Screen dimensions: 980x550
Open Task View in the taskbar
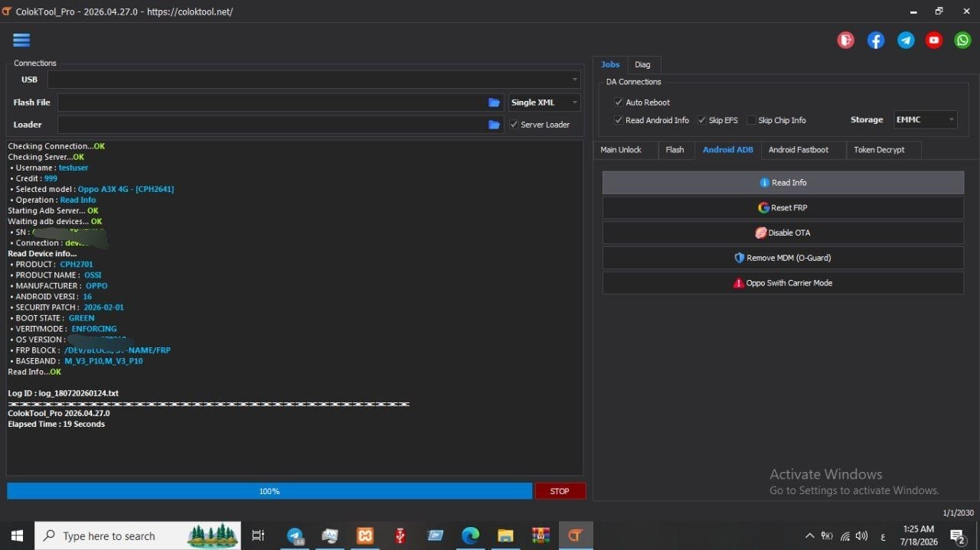(258, 535)
